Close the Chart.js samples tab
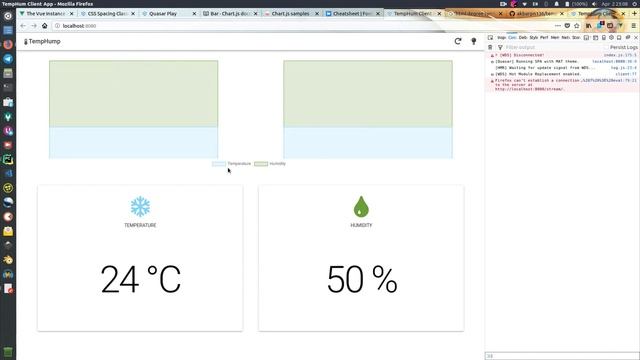 (317, 13)
